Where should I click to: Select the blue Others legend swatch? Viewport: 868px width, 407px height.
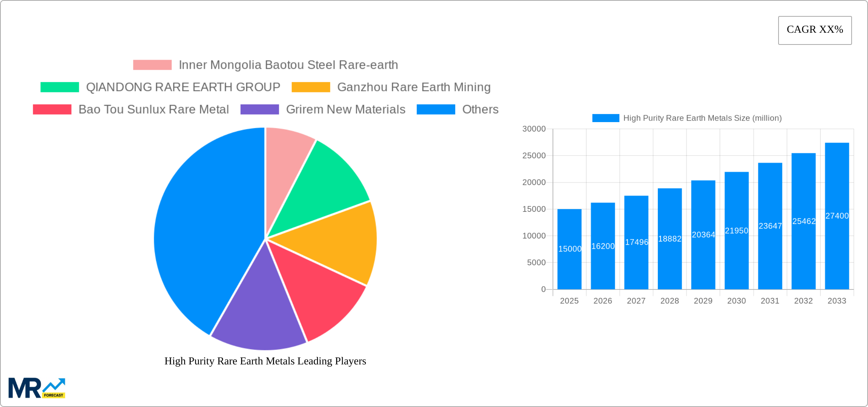coord(436,110)
